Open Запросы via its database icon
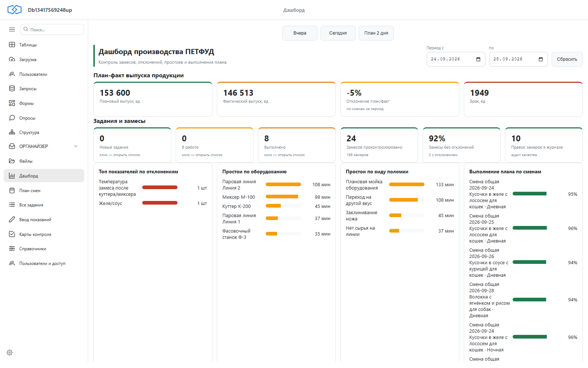 point(12,89)
